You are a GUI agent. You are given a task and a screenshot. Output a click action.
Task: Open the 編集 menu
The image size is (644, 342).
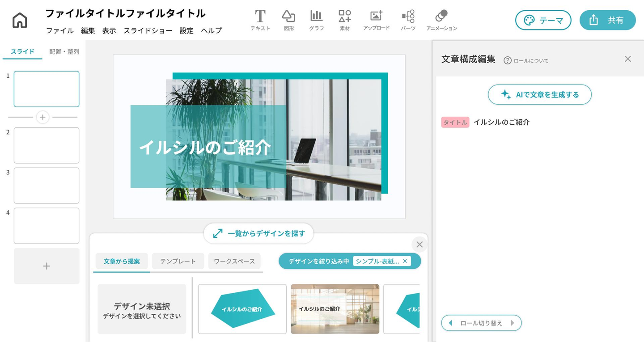(88, 30)
